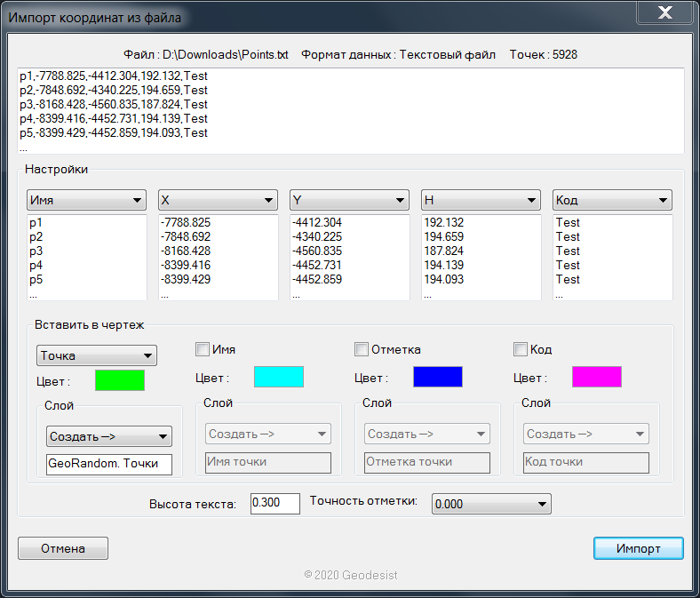The height and width of the screenshot is (598, 700).
Task: Open the Точность отметки precision dropdown
Action: (x=491, y=504)
